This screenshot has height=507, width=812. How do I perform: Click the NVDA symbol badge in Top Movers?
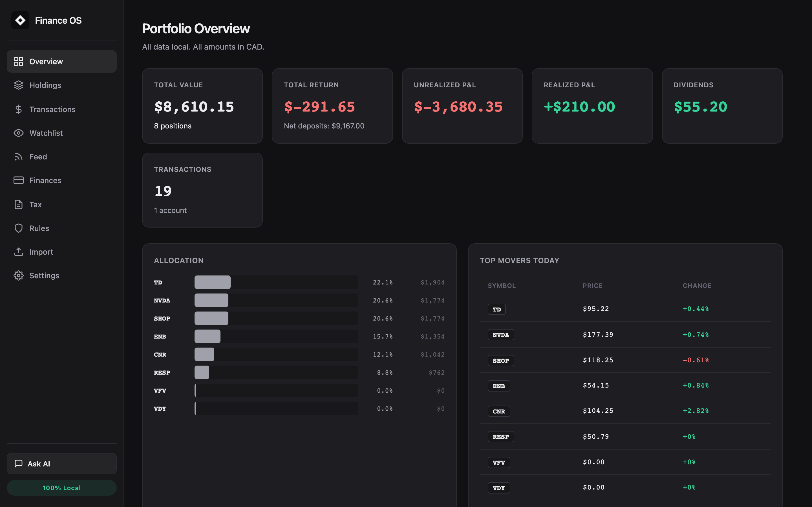tap(501, 334)
